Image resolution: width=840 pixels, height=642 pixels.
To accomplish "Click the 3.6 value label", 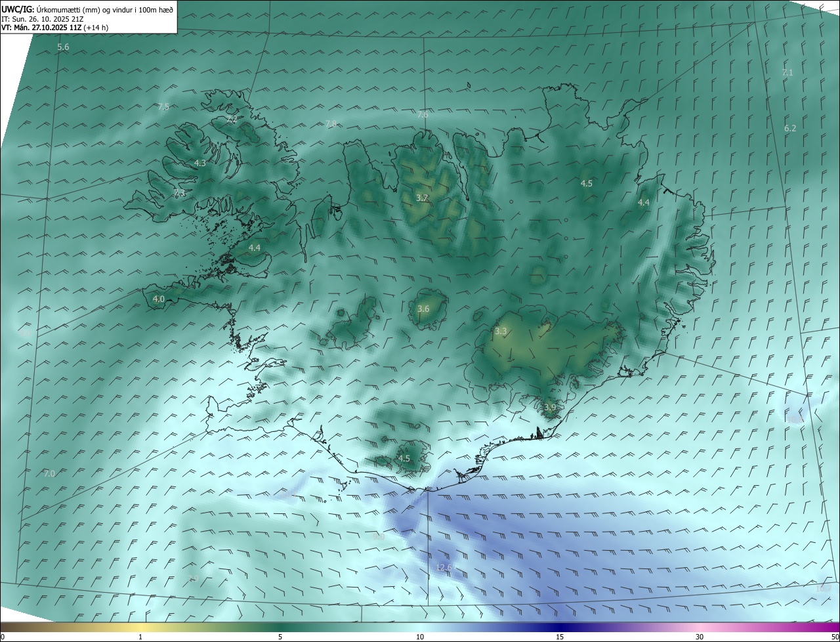I will [423, 309].
